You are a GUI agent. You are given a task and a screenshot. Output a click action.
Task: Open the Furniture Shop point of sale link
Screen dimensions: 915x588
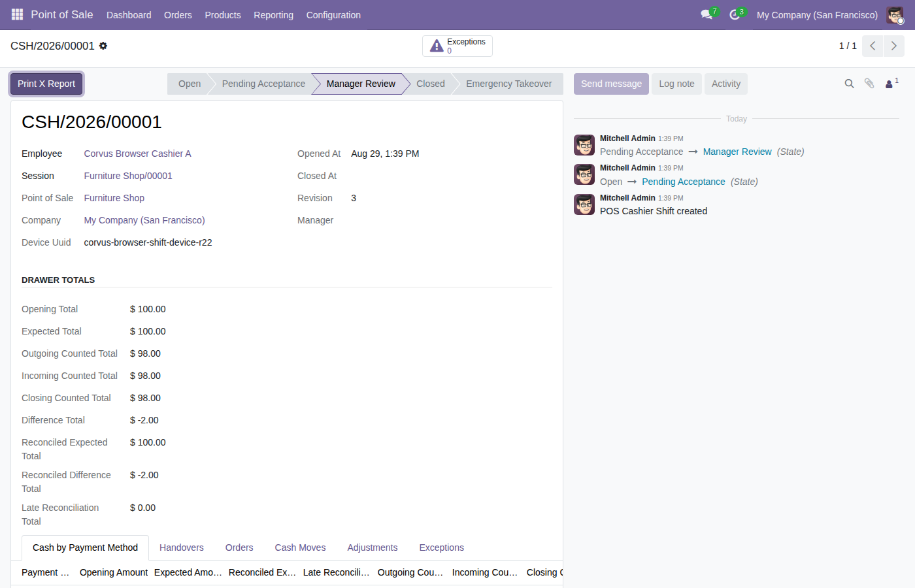114,198
